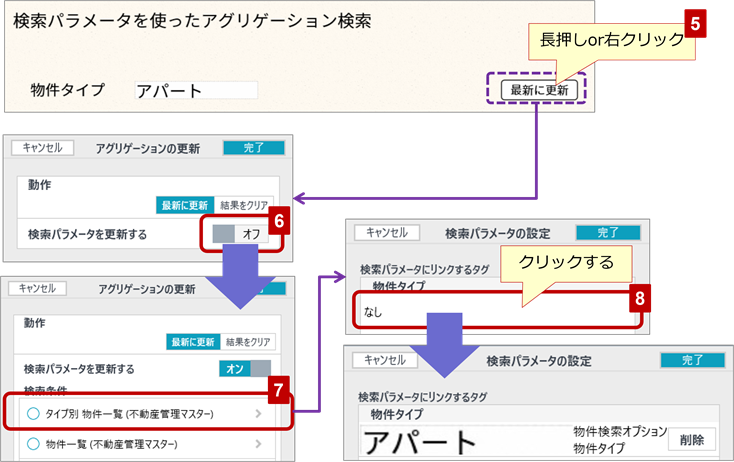Select 最新に更新 segment in upper dialog
734x462 pixels.
tap(185, 205)
